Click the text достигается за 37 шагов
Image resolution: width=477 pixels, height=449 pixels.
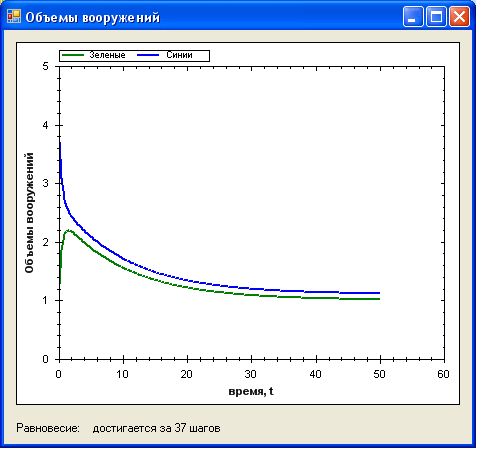click(x=156, y=428)
